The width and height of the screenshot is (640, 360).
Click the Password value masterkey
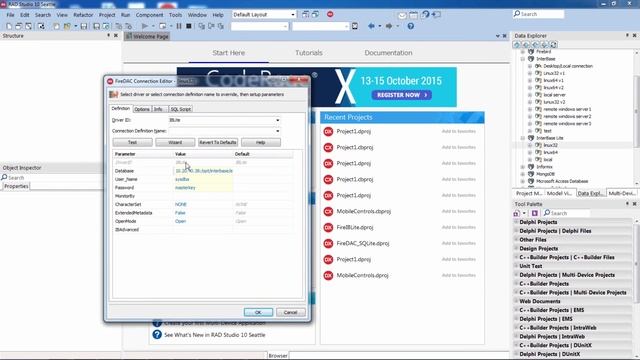pyautogui.click(x=185, y=188)
